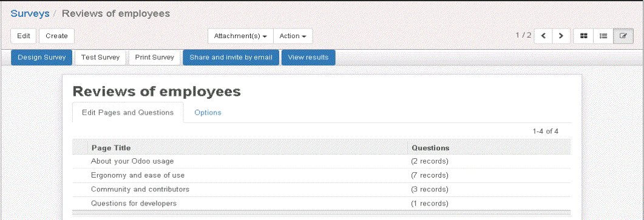The image size is (644, 220).
Task: Open the About your Odoo usage row
Action: pyautogui.click(x=322, y=161)
